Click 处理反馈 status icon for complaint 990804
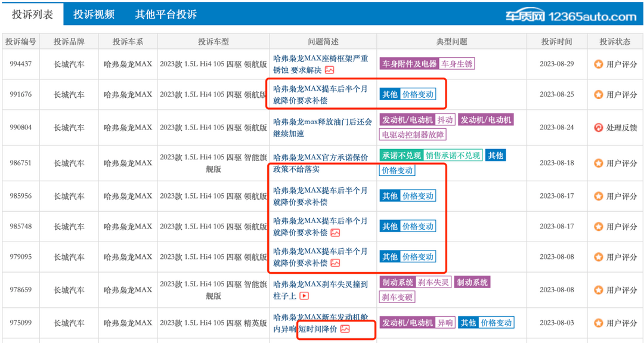 [x=599, y=128]
